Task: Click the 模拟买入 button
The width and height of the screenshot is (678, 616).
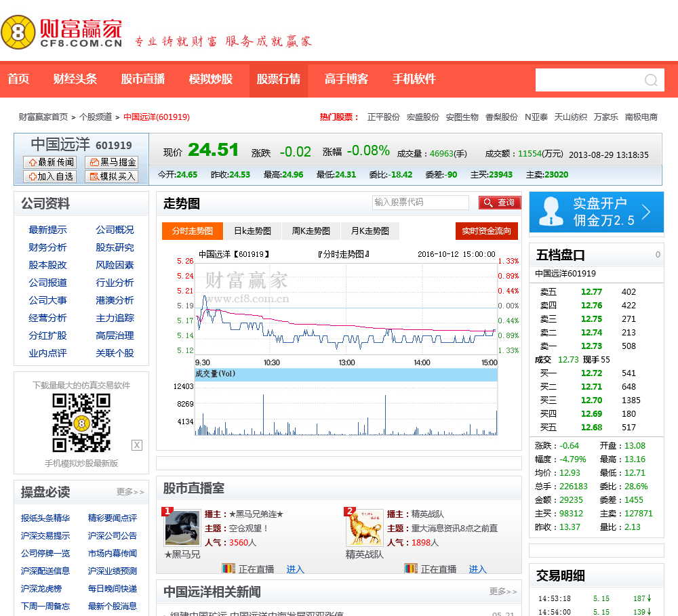Action: pyautogui.click(x=112, y=176)
